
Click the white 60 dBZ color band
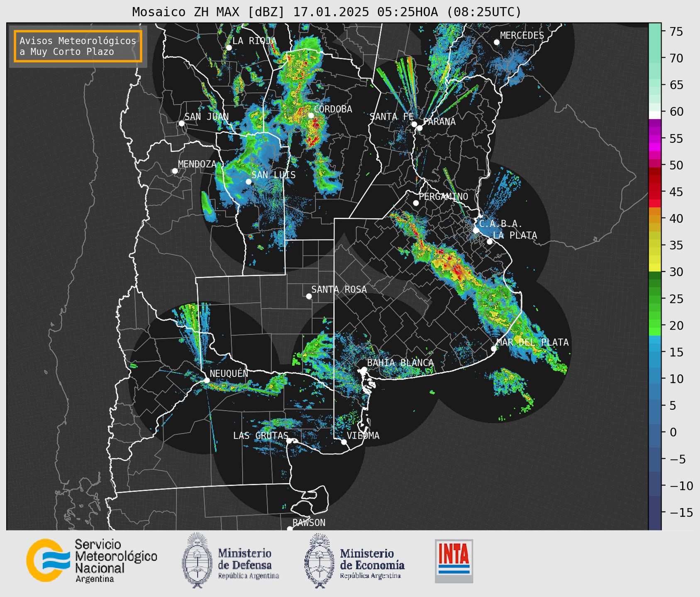[655, 115]
